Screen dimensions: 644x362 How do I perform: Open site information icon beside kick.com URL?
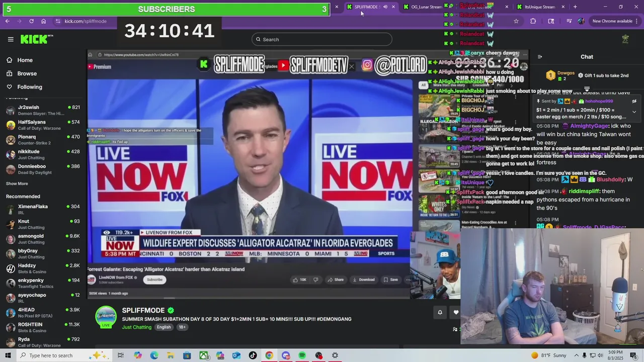pyautogui.click(x=58, y=21)
